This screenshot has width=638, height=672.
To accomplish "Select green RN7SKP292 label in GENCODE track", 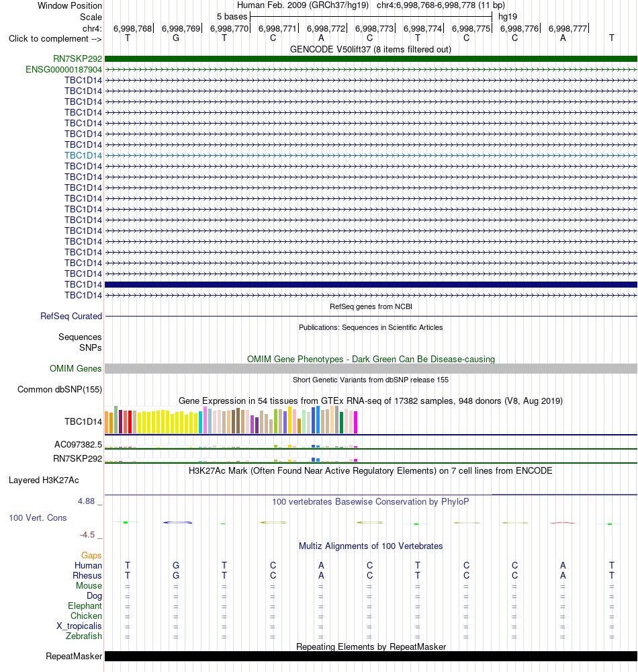I will pos(77,58).
